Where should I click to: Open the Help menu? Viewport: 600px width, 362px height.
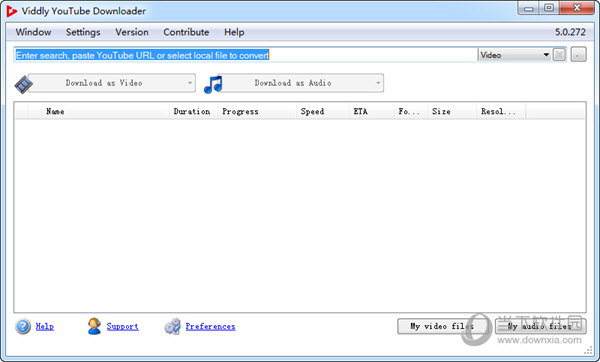[234, 32]
